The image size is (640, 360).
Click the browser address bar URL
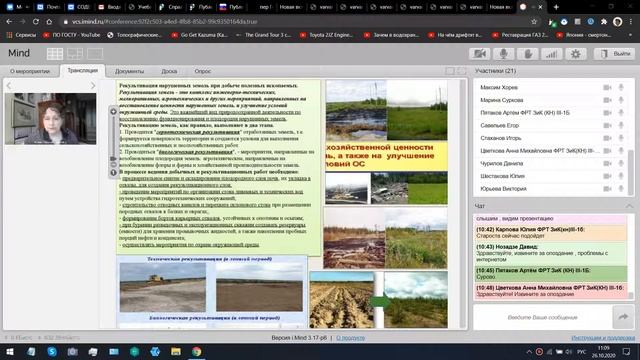(164, 22)
